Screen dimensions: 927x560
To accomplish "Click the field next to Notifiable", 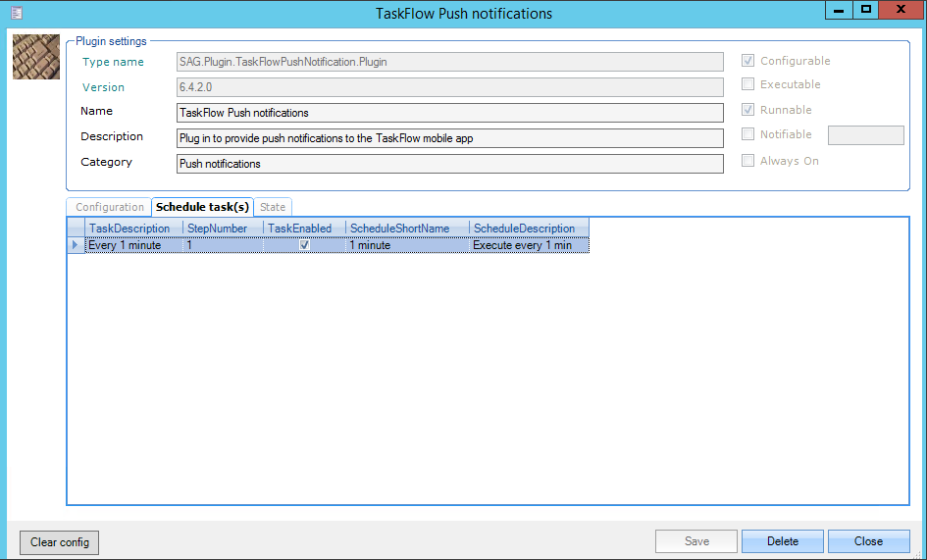I will tap(865, 134).
